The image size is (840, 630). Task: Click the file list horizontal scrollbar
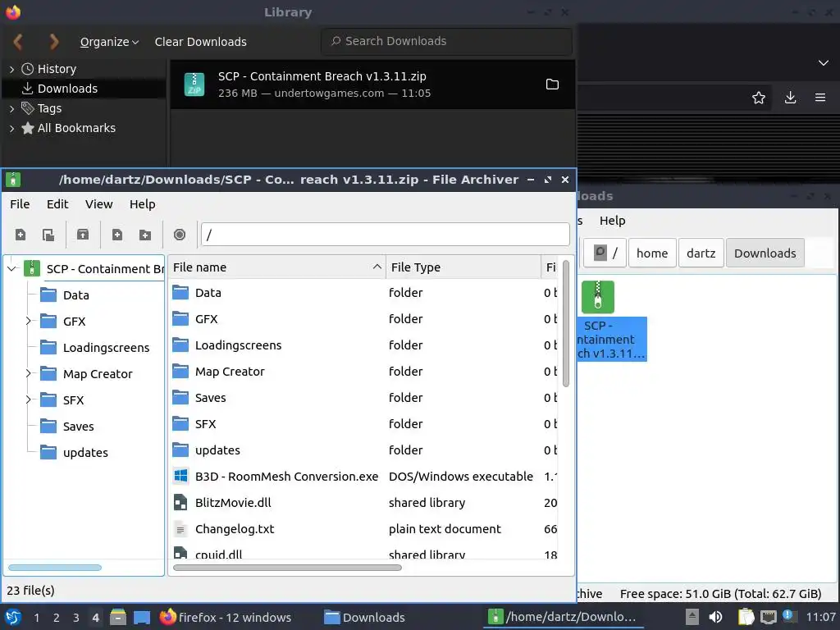click(287, 568)
